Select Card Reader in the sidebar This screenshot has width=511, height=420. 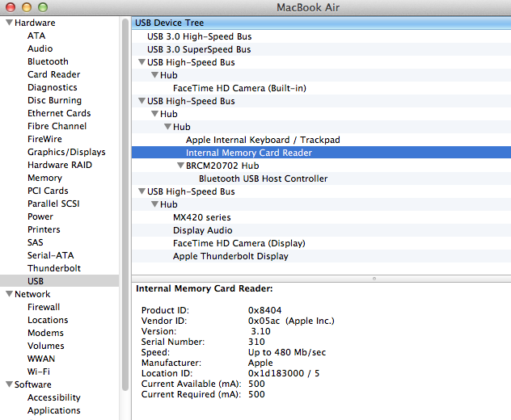click(54, 74)
